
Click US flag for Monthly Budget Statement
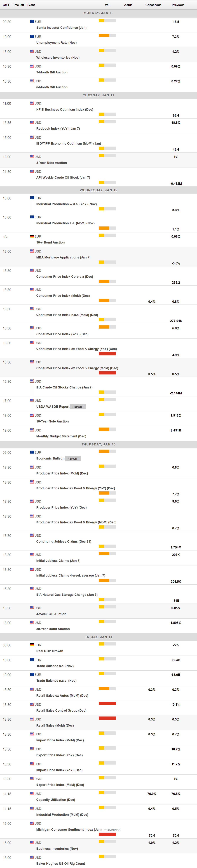pos(32,430)
